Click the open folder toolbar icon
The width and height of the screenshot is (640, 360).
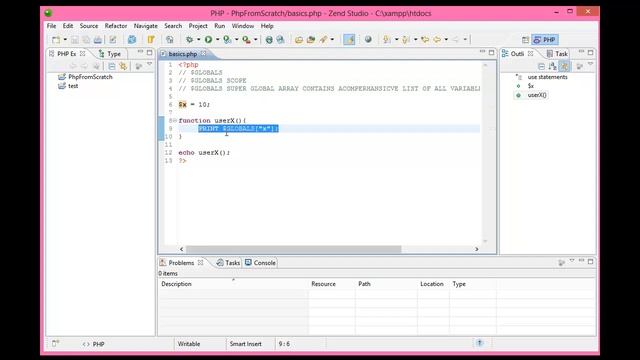tap(299, 40)
